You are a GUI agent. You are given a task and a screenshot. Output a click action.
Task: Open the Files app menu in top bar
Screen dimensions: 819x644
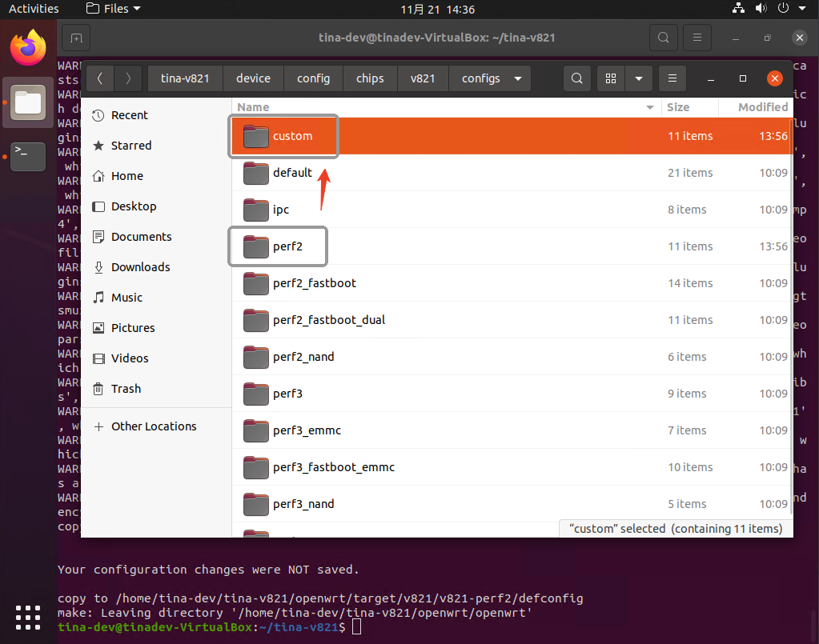click(112, 9)
